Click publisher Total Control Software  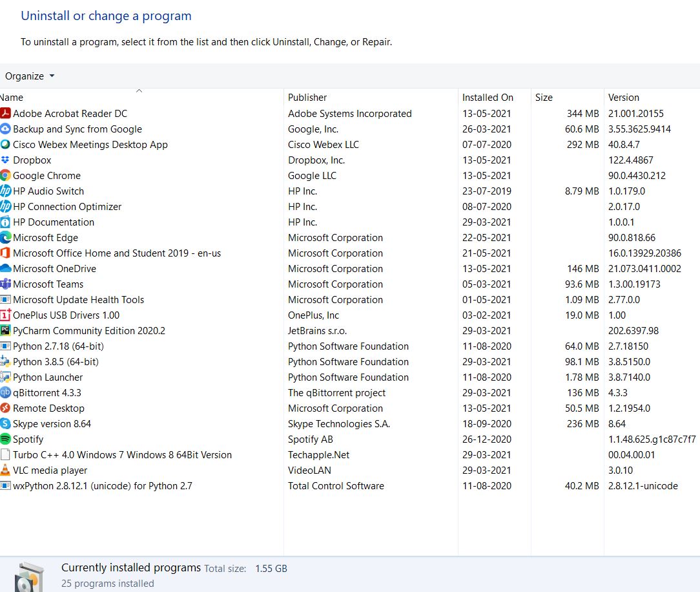(x=336, y=485)
